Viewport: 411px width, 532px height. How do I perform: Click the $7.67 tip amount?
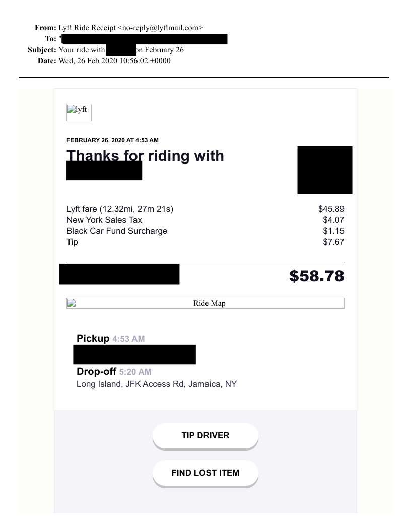pyautogui.click(x=333, y=242)
